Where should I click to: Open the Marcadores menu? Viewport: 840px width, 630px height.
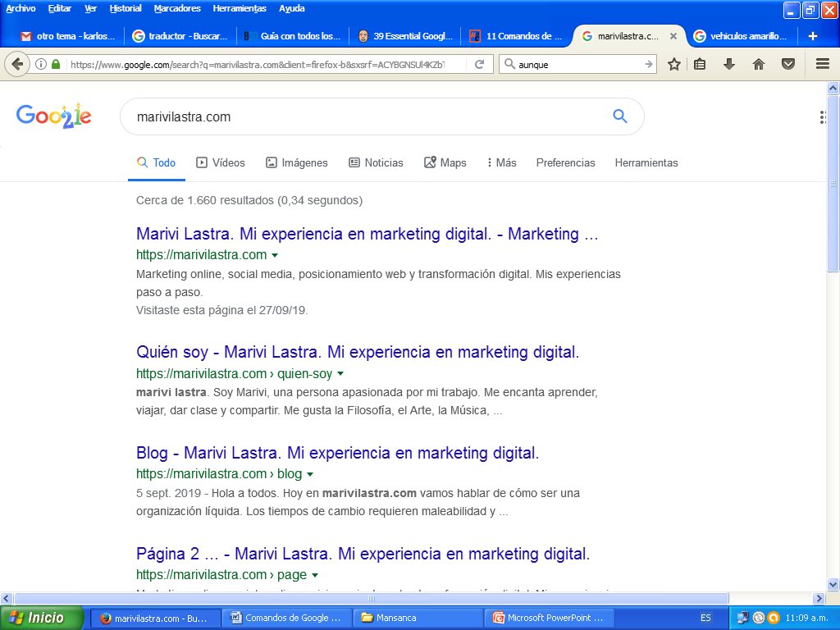177,8
